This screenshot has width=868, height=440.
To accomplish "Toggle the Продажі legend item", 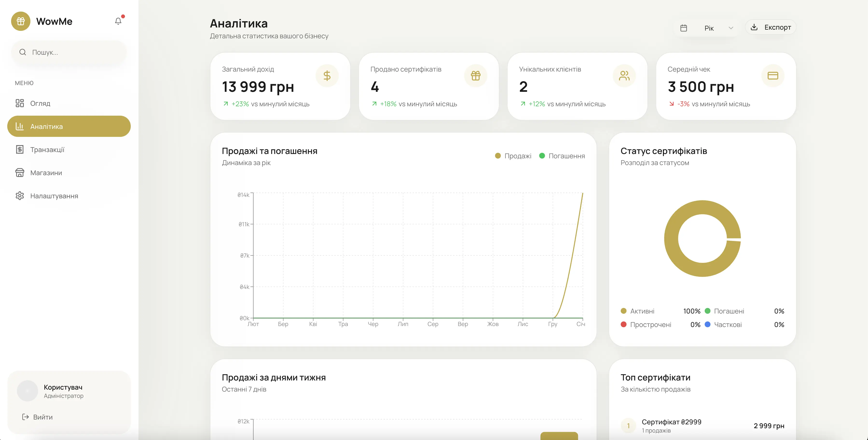I will pos(513,155).
